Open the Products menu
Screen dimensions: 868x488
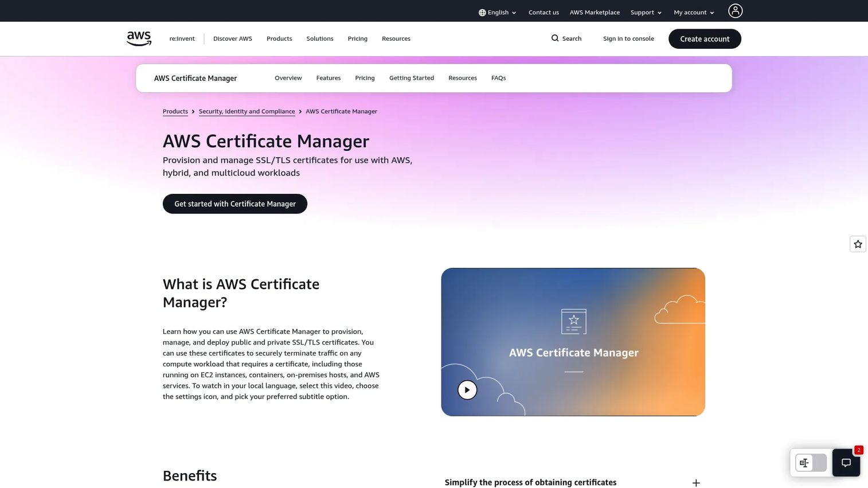pyautogui.click(x=279, y=39)
